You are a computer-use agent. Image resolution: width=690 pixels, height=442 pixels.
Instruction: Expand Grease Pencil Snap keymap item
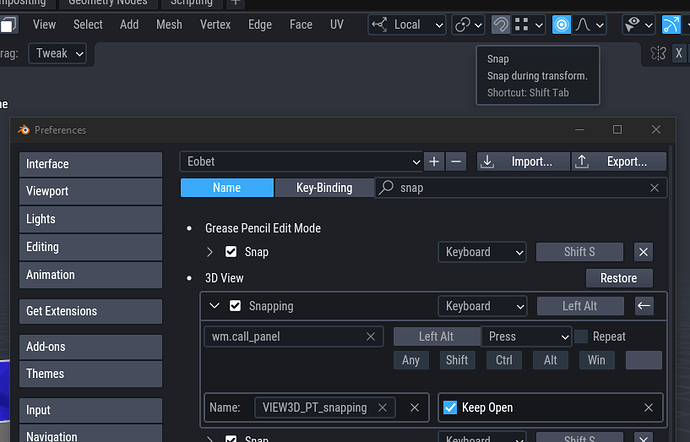210,252
